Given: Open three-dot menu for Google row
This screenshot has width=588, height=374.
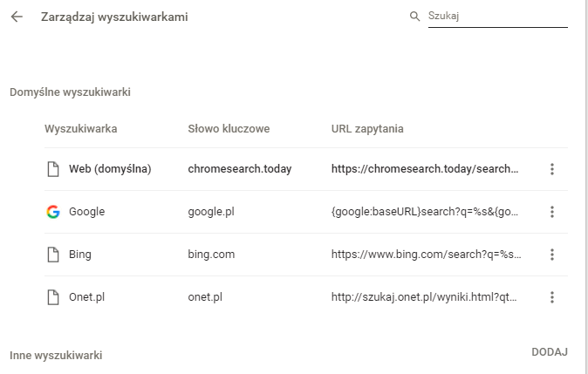Looking at the screenshot, I should tap(552, 212).
